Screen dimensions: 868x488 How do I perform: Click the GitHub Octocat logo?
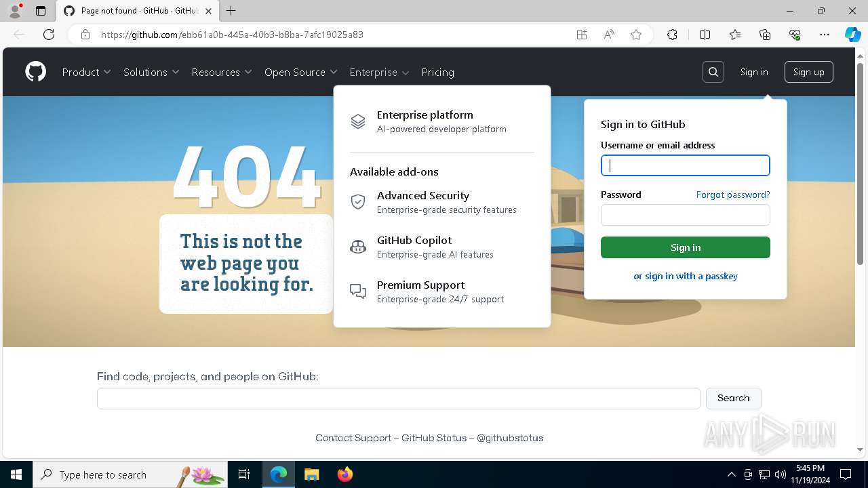click(36, 72)
